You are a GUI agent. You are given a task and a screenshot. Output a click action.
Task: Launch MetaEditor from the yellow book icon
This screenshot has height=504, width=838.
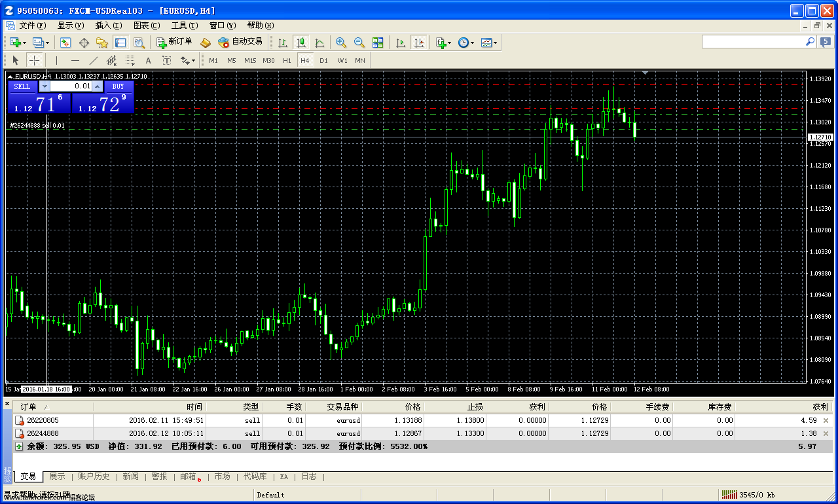[x=206, y=43]
